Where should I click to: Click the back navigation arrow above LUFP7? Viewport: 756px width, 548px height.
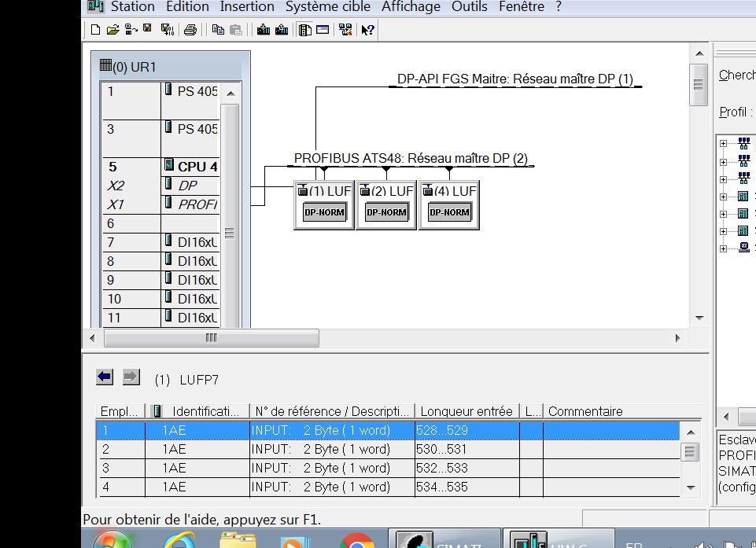point(105,377)
